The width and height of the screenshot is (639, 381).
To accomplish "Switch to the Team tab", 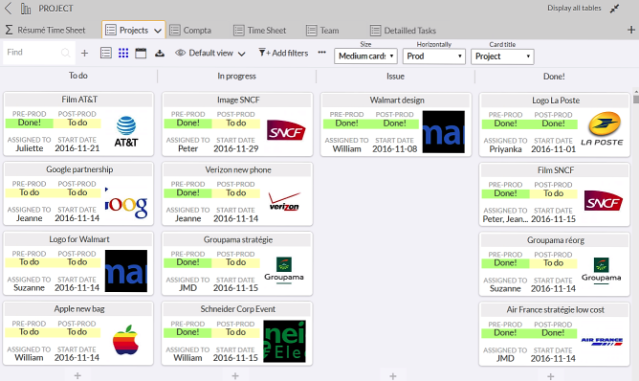I will coord(322,30).
